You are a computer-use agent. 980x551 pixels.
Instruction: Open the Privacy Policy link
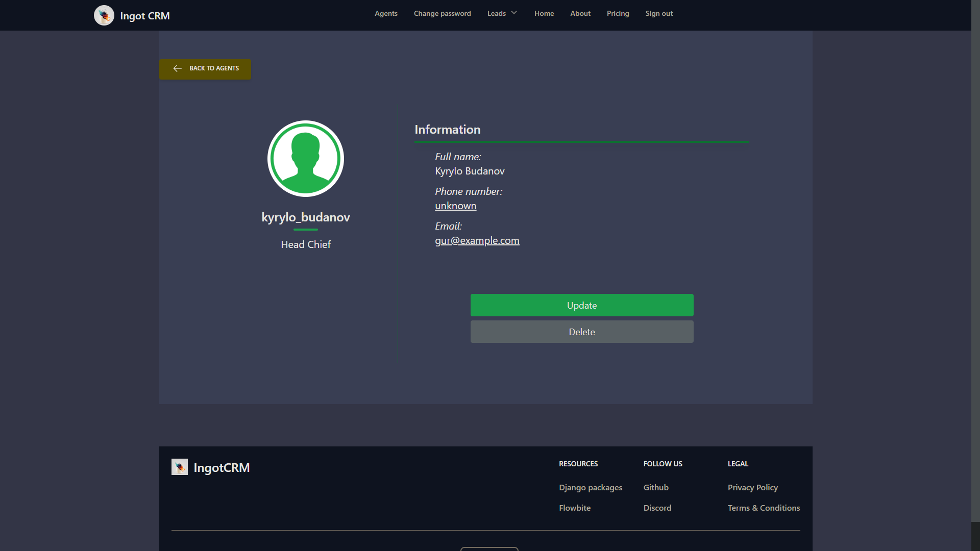[753, 487]
